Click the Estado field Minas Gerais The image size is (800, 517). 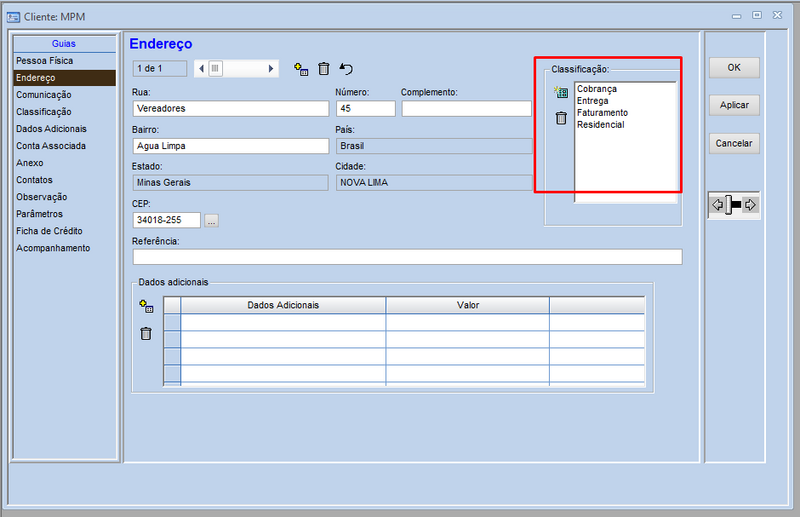click(x=231, y=183)
